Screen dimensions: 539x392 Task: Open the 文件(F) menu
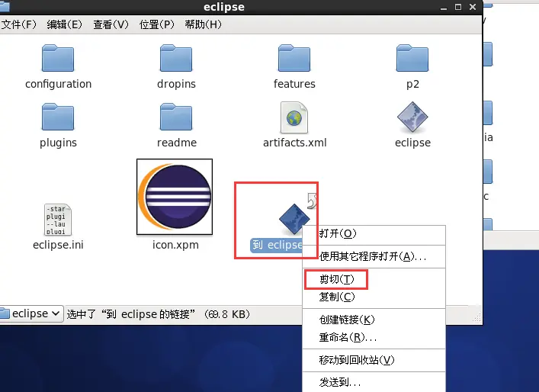18,24
